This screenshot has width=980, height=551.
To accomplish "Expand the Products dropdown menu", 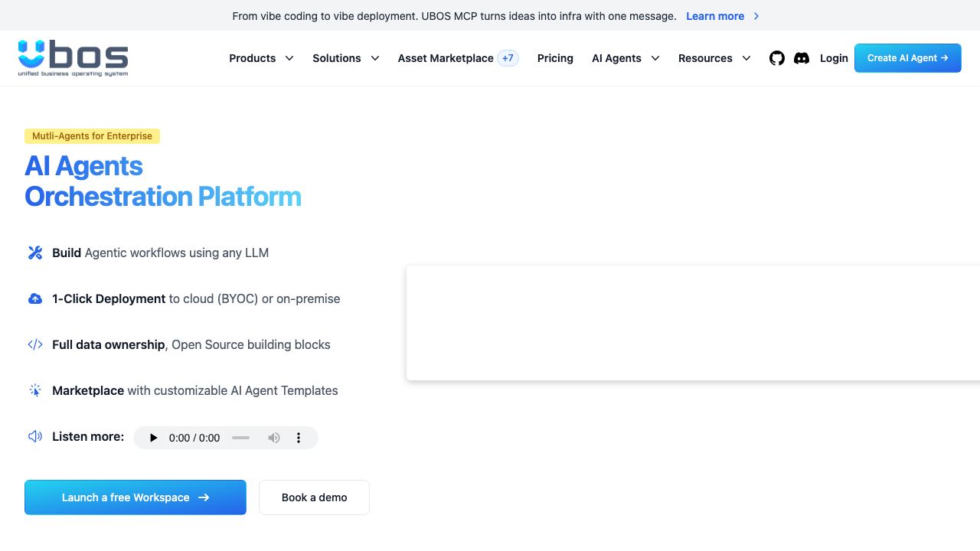I will [262, 58].
